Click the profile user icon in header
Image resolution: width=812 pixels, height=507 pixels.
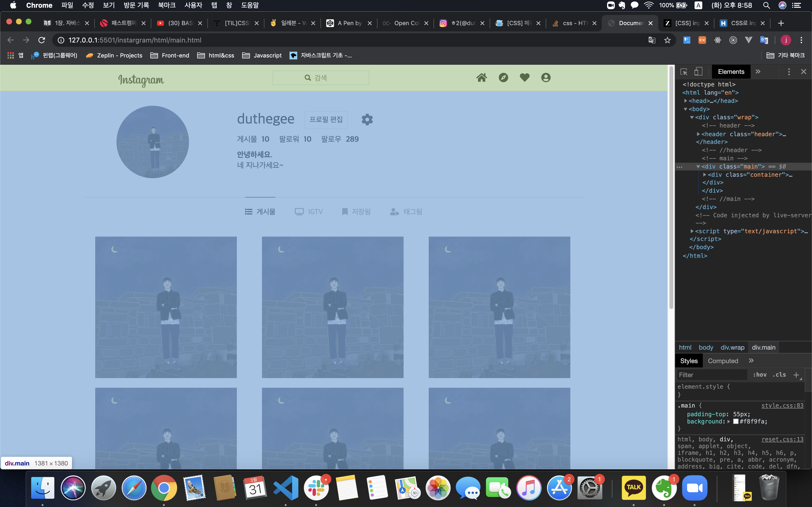point(546,78)
